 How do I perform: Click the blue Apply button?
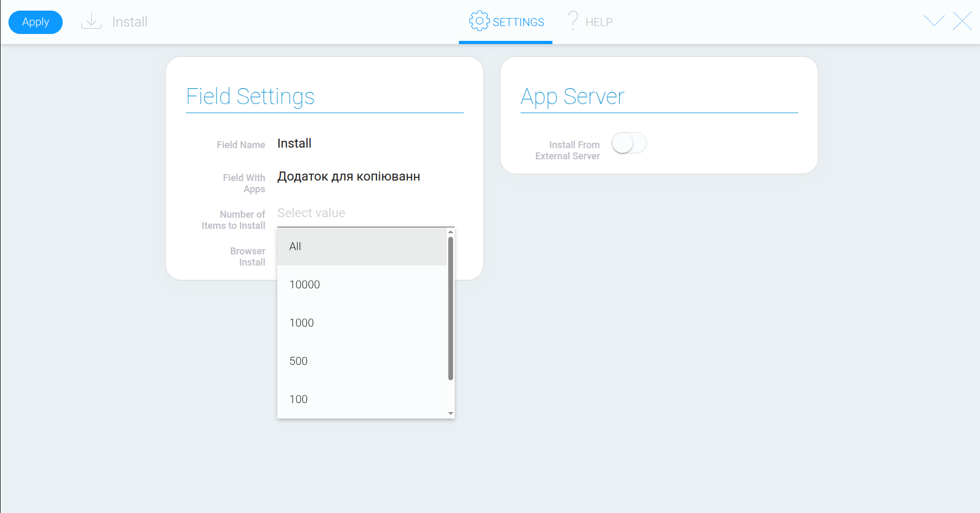pyautogui.click(x=36, y=22)
